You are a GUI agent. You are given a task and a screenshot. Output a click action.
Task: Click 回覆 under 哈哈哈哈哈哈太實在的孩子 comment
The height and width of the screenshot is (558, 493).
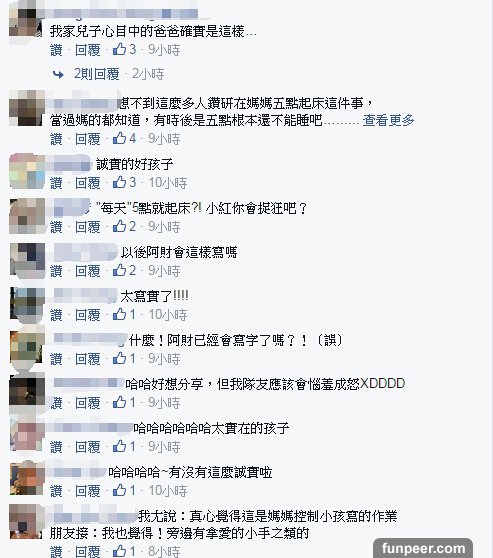pos(88,447)
